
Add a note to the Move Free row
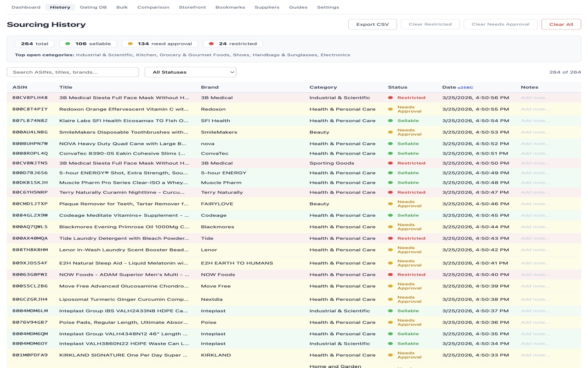click(x=535, y=286)
